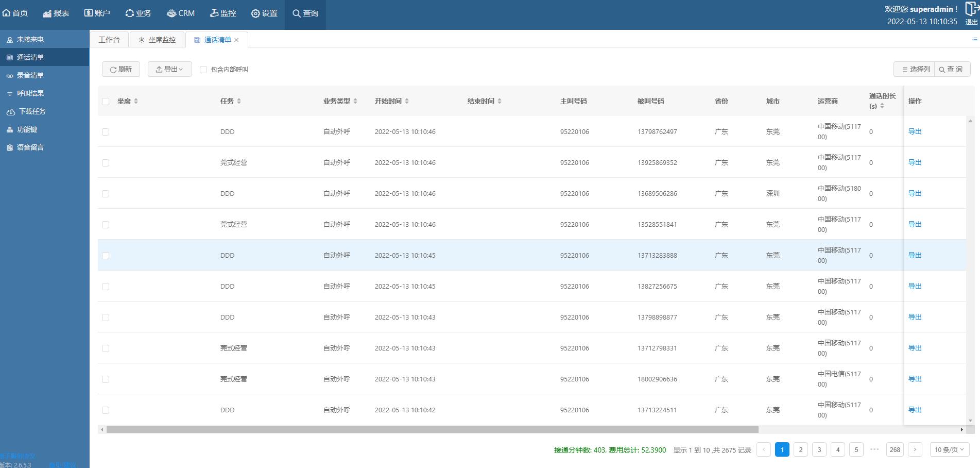Open the CRM menu
The width and height of the screenshot is (980, 468).
[181, 13]
